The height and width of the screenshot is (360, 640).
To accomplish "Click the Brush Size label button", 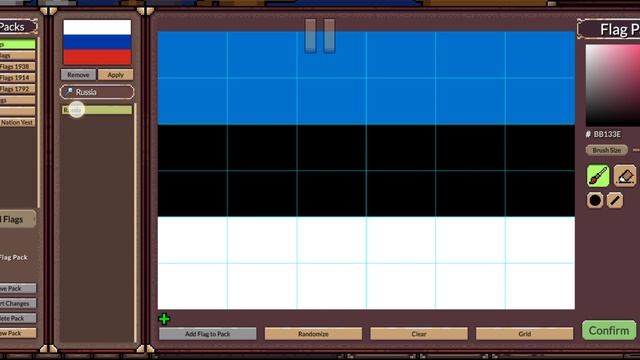I will coord(607,150).
